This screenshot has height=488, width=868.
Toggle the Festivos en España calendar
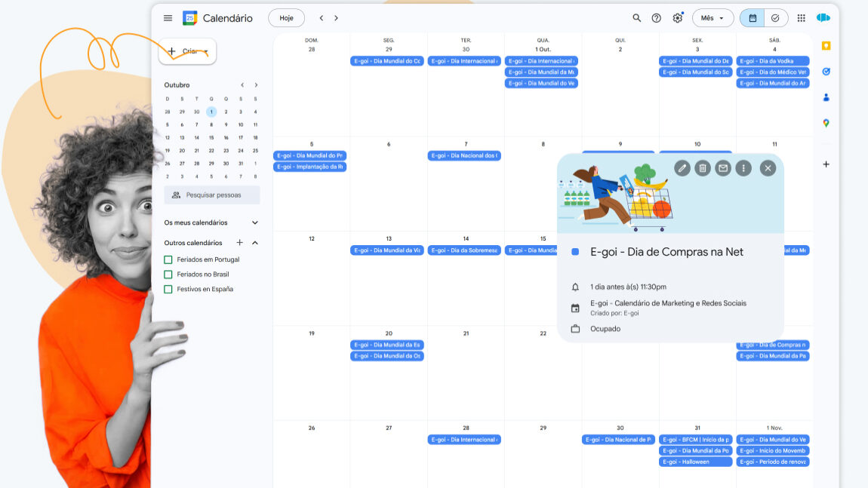coord(168,289)
